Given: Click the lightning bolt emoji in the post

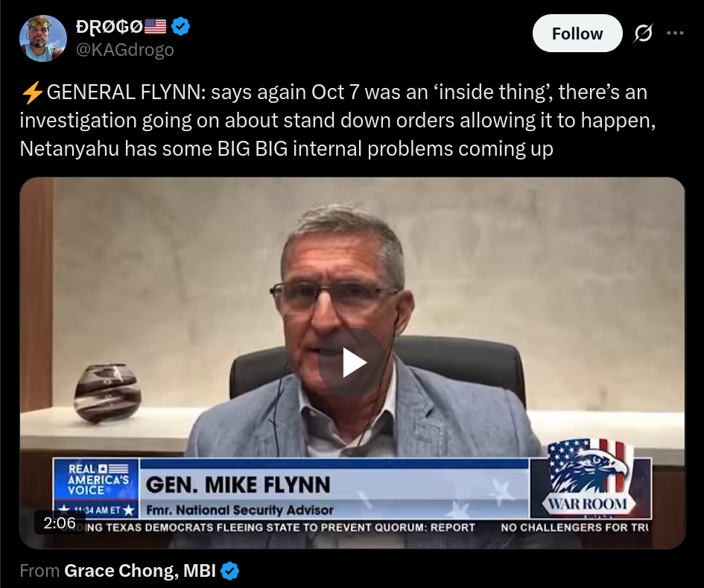Looking at the screenshot, I should pos(32,92).
